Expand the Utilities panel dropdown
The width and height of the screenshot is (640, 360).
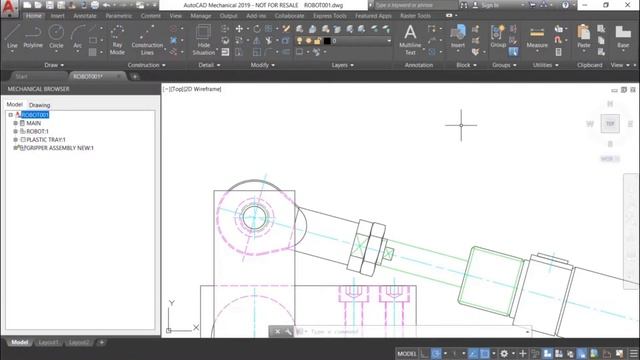545,65
